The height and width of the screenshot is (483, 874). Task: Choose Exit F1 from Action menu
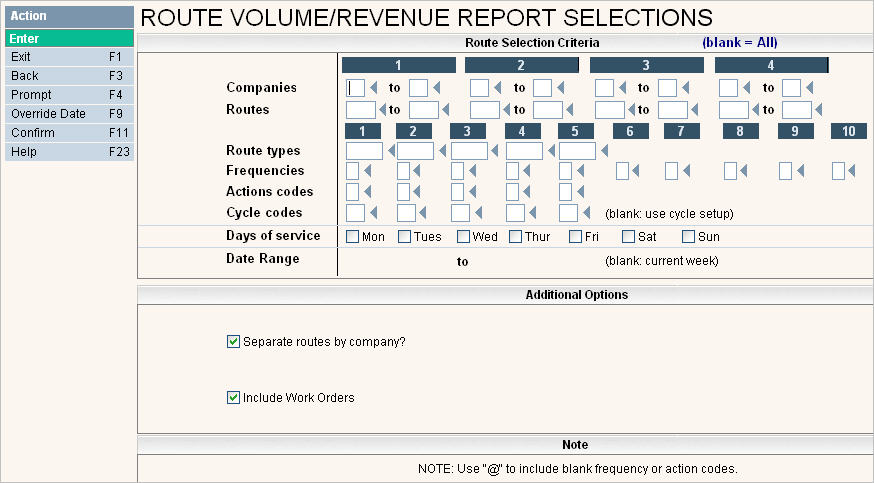pyautogui.click(x=69, y=57)
